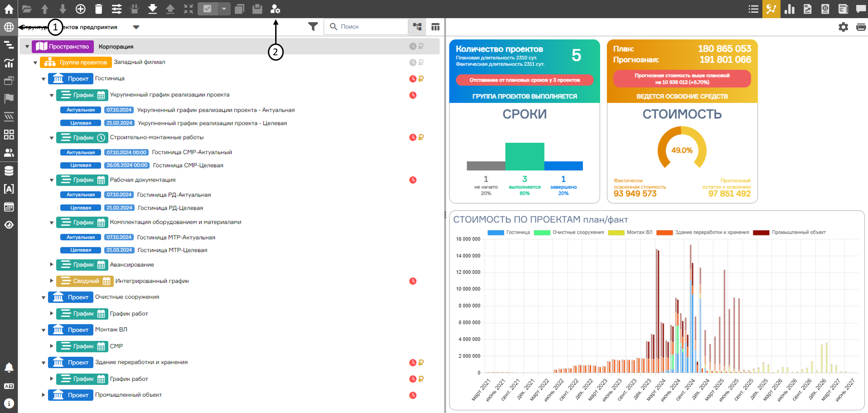Viewport: 868px width, 413px height.
Task: Add a new element with the plus circle icon
Action: tap(81, 9)
